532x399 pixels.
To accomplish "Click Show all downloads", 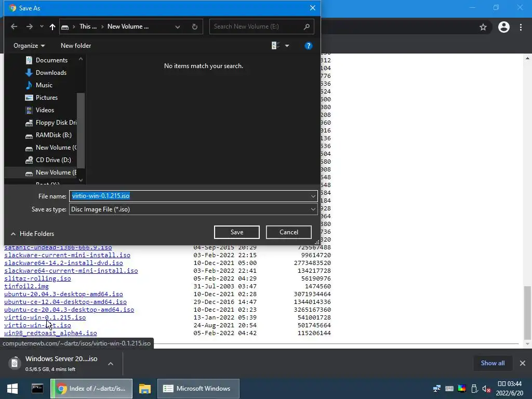I will click(x=493, y=363).
